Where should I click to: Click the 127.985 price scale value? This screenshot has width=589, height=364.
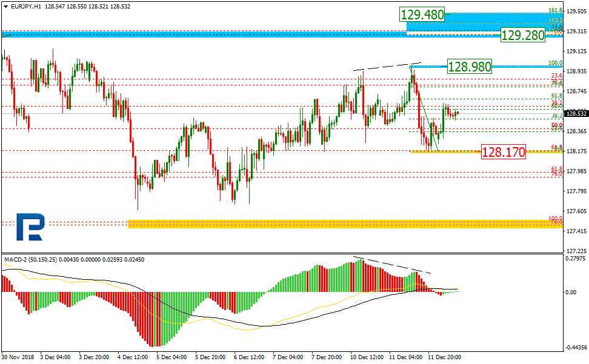tap(576, 171)
